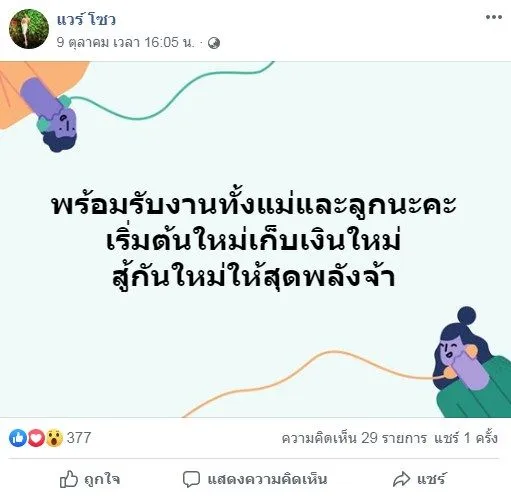Click the แสดงความคิดเห็น comment button
The image size is (511, 498).
point(255,479)
